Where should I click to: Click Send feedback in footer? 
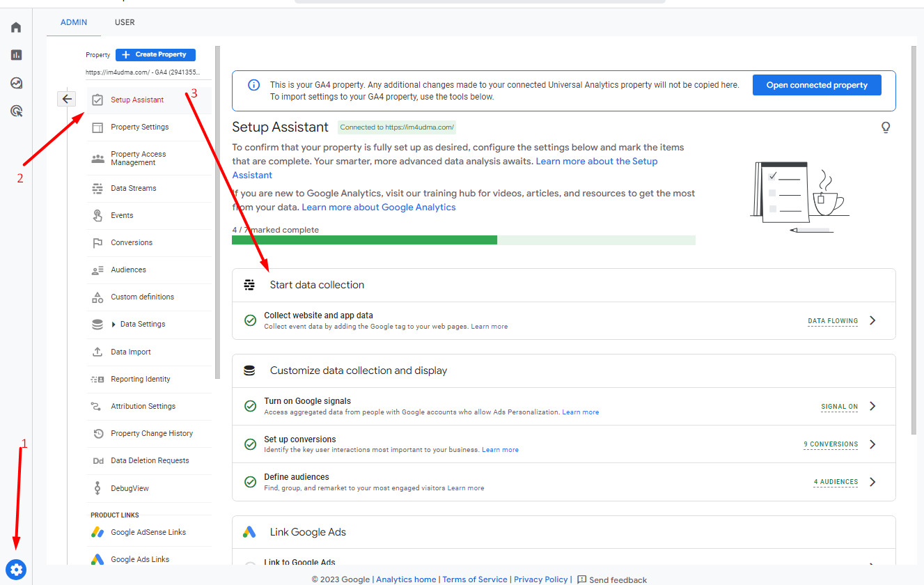click(612, 579)
